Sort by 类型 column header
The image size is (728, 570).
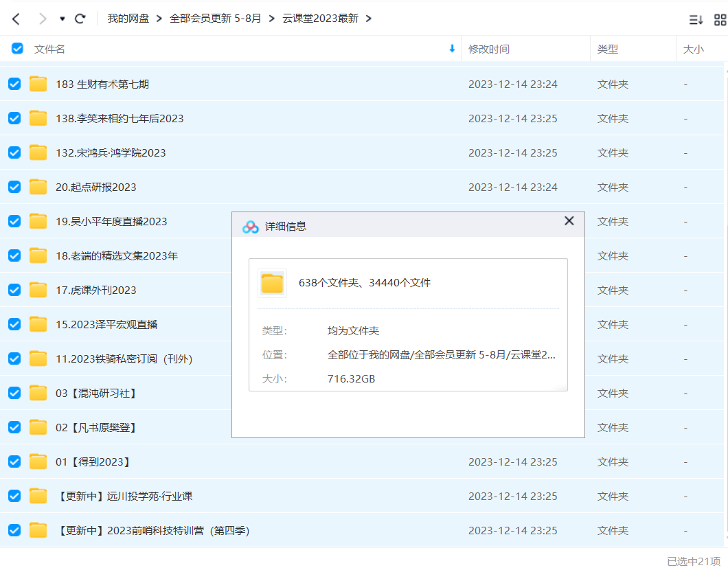tap(607, 49)
